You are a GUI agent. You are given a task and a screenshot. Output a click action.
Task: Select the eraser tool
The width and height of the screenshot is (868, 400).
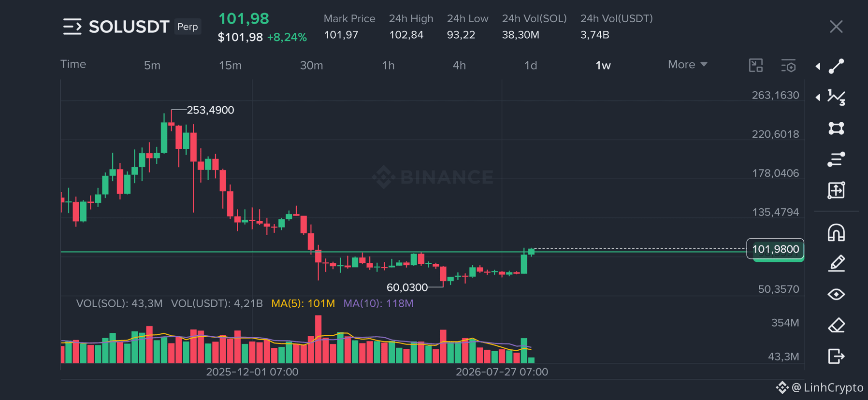[836, 325]
